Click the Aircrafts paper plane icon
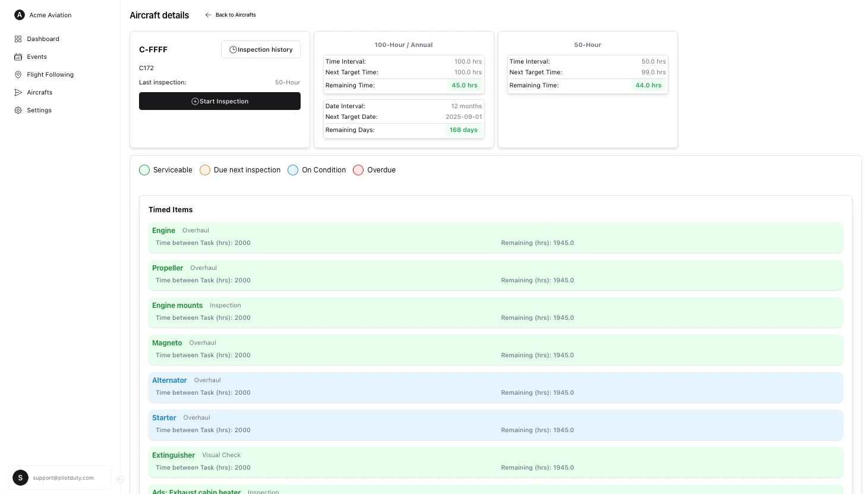 (18, 92)
